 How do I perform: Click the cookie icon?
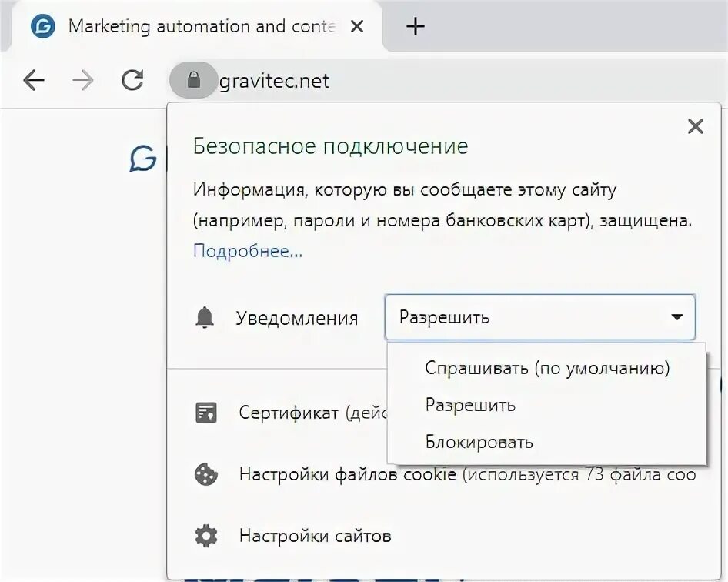click(205, 474)
